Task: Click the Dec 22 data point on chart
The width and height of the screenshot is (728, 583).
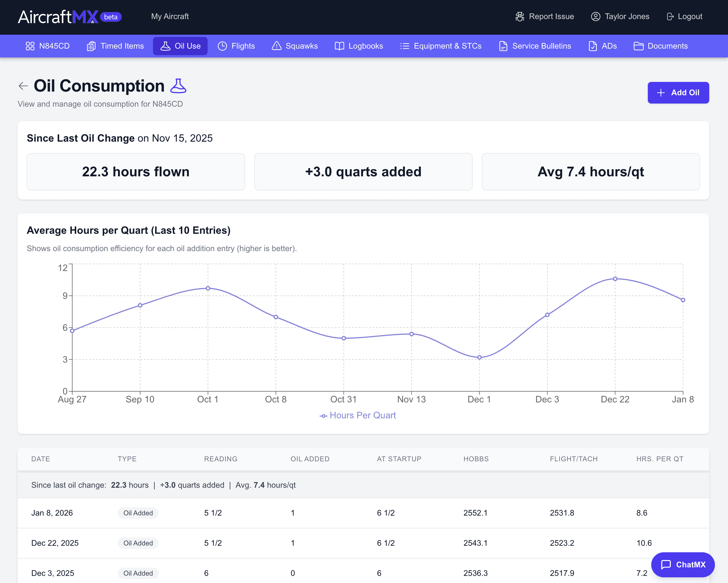Action: pyautogui.click(x=615, y=279)
